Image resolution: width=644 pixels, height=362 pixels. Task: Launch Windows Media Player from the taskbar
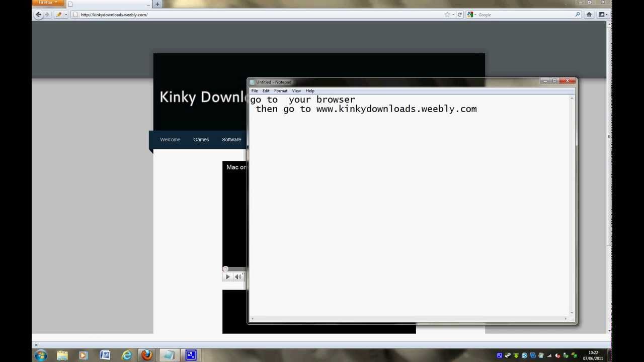(x=84, y=355)
